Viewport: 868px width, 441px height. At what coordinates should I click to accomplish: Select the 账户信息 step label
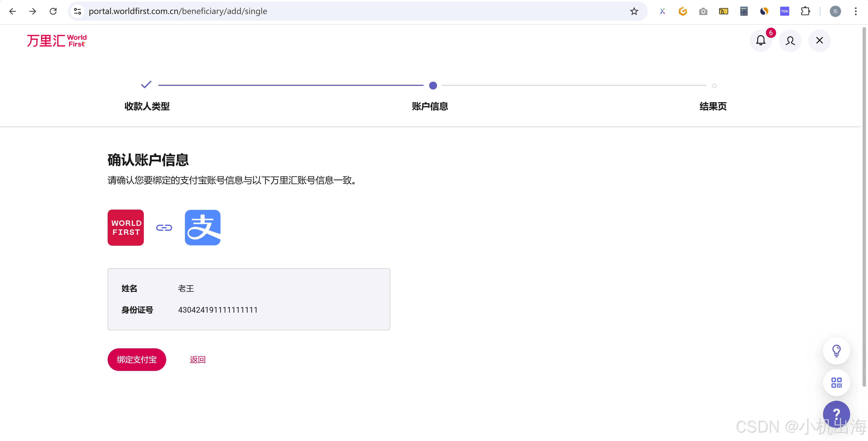click(x=430, y=106)
